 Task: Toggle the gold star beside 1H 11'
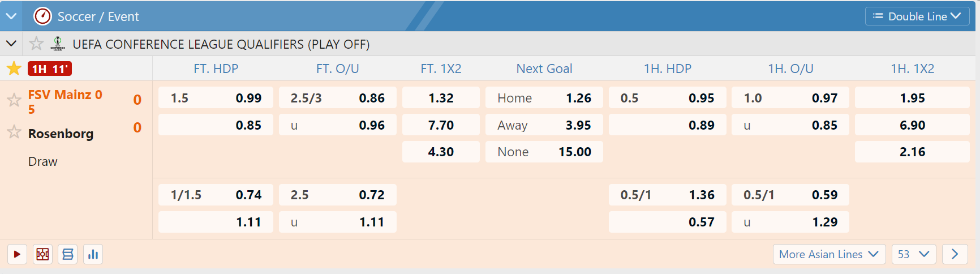14,68
